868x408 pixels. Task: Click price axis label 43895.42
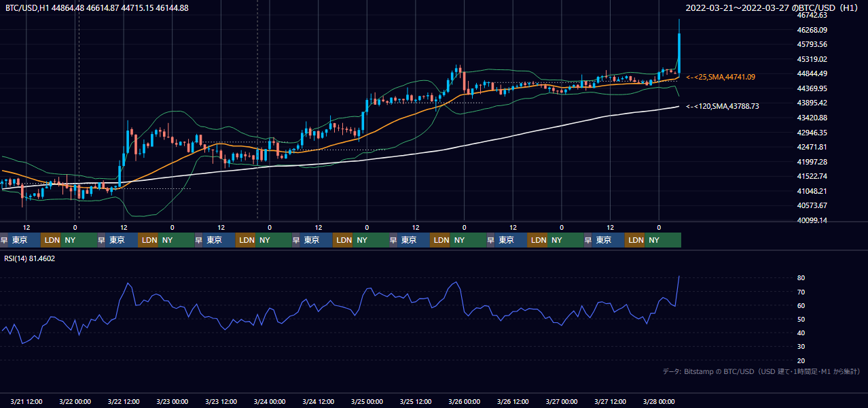tap(812, 103)
